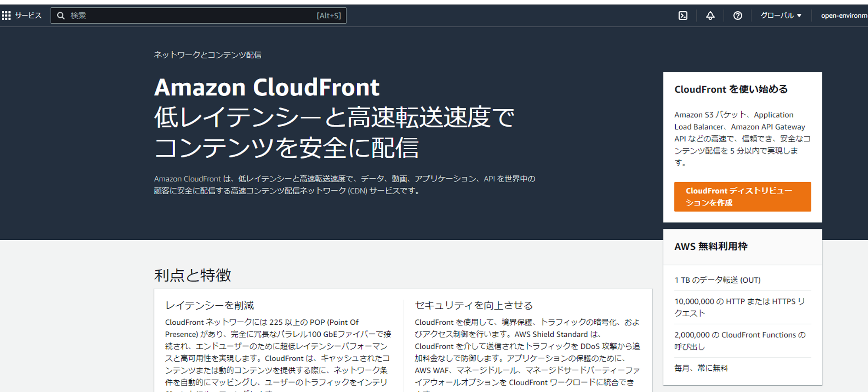Click the magnifier icon in search bar
This screenshot has width=868, height=392.
(61, 16)
